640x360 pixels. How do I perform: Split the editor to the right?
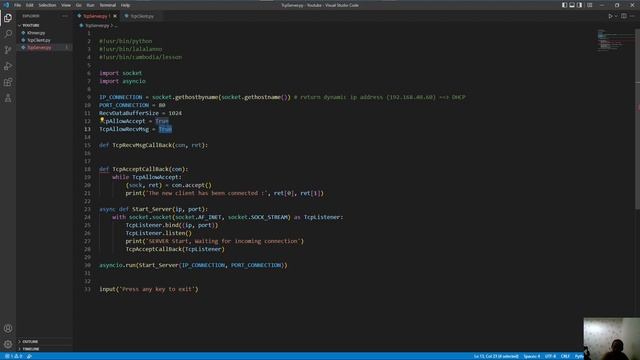tap(624, 16)
